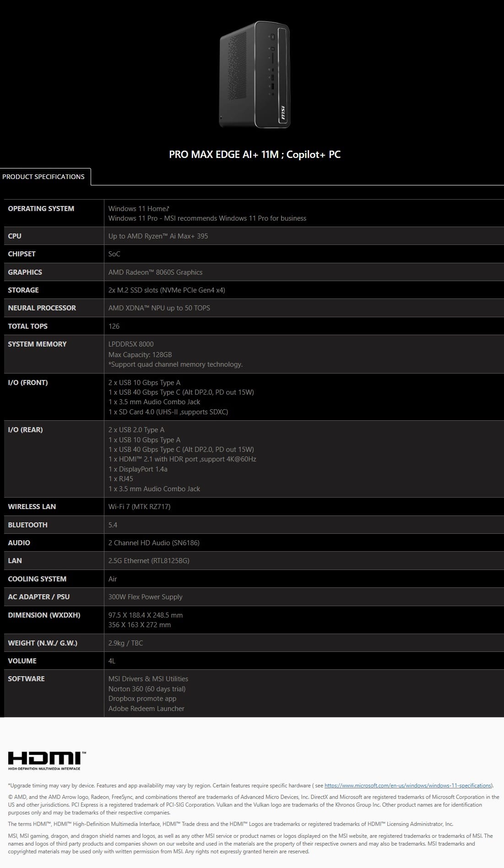Select the I/O (Front) row label
The width and height of the screenshot is (504, 868).
[28, 382]
